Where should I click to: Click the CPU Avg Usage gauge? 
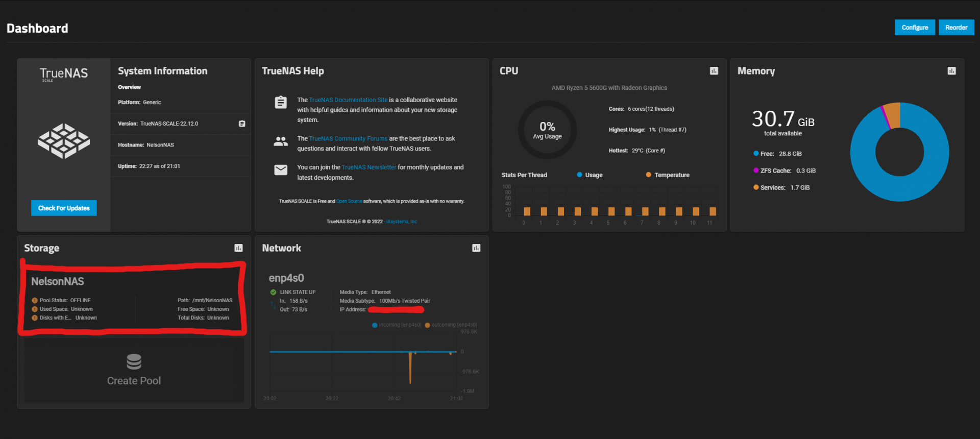coord(547,130)
